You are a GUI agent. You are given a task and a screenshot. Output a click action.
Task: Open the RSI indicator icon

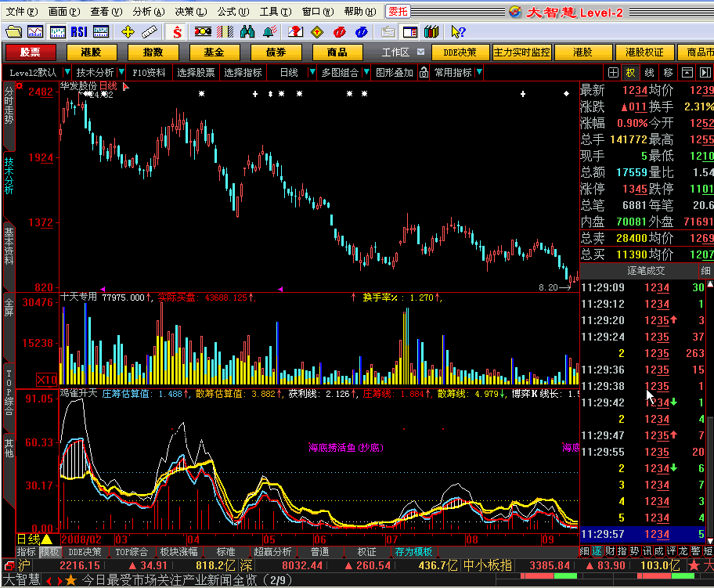tap(79, 31)
